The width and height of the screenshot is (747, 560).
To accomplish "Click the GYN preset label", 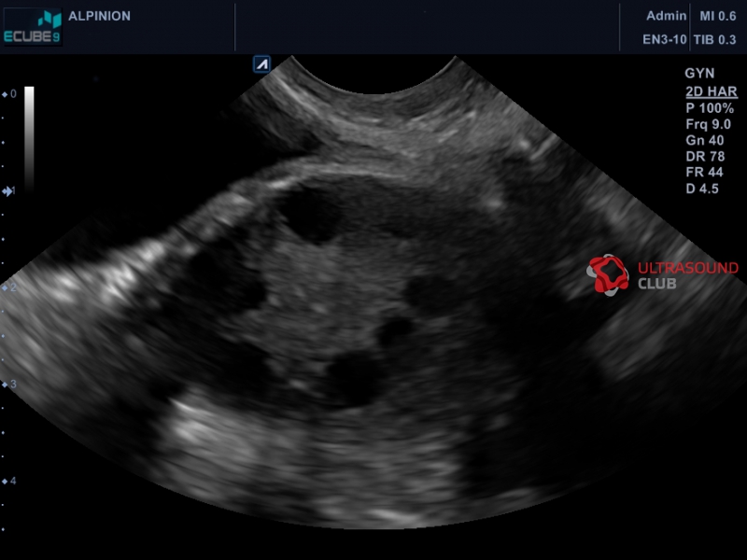I will [x=699, y=74].
